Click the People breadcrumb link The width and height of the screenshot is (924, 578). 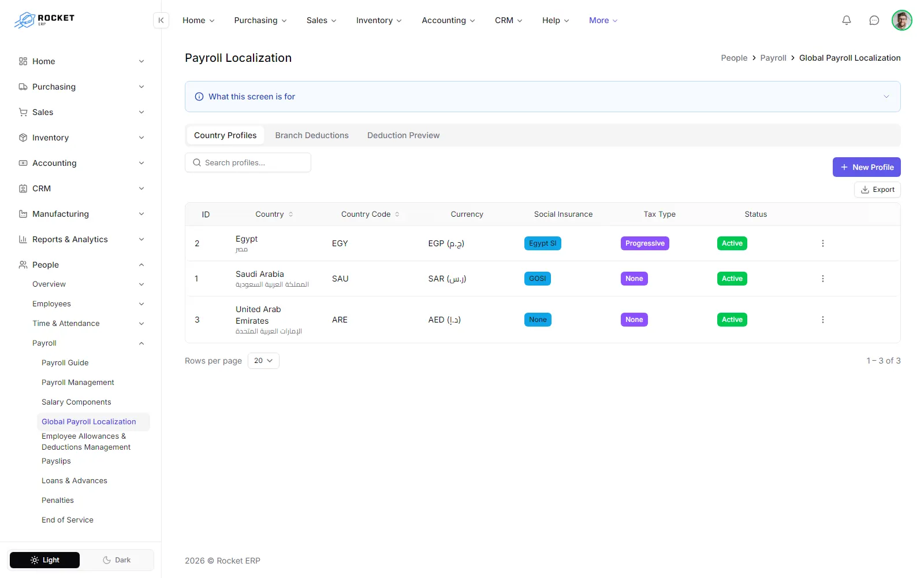pos(734,58)
